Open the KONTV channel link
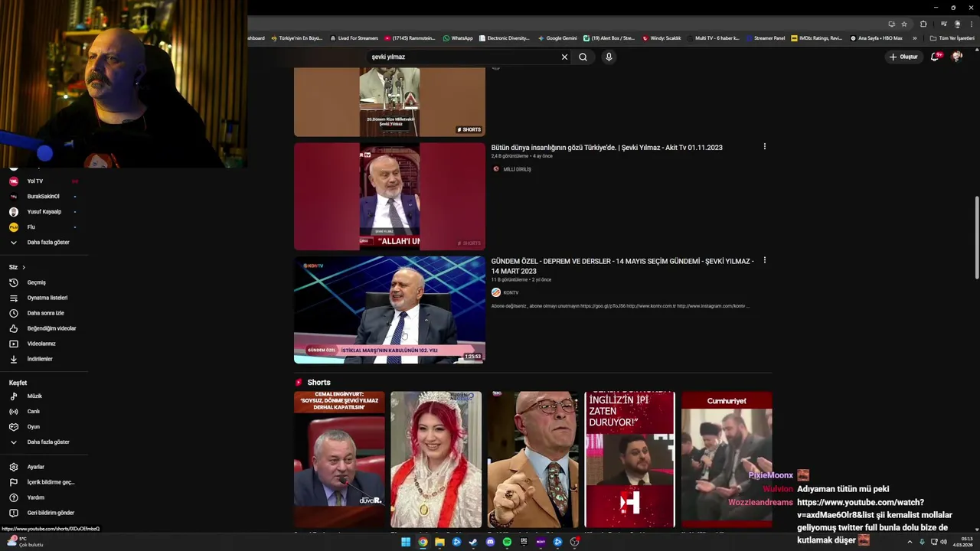980x551 pixels. click(511, 292)
